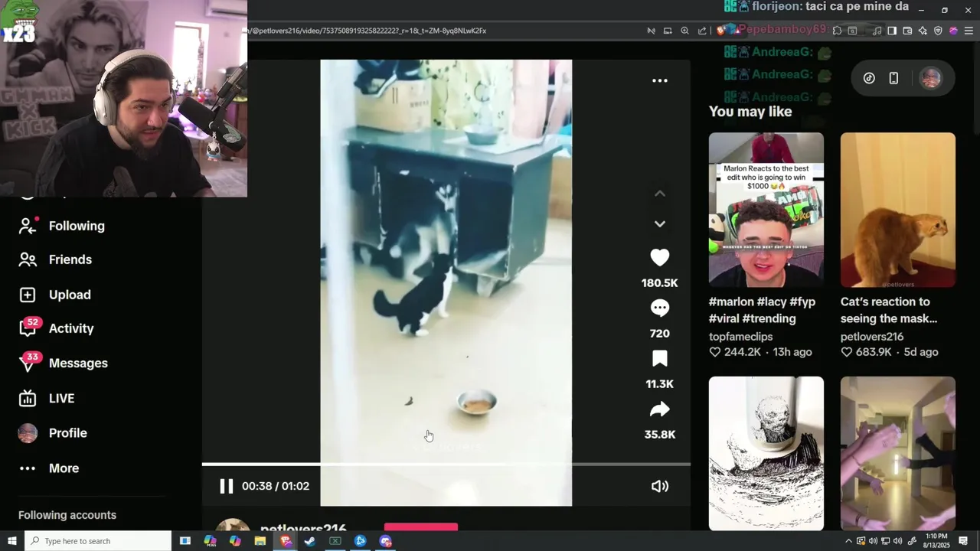
Task: Open petlovers216 link under cat video
Action: [872, 337]
